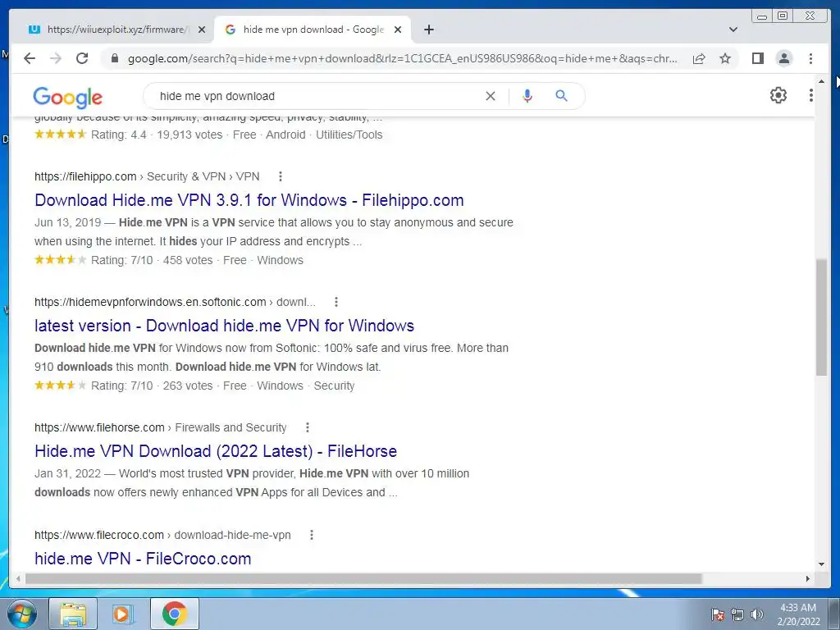Close the wiiuexploit.xyz tab
Viewport: 840px width, 630px height.
pos(202,30)
